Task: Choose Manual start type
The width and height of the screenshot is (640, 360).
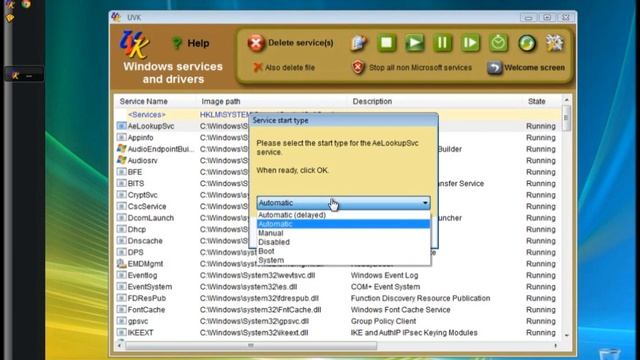Action: coord(343,233)
